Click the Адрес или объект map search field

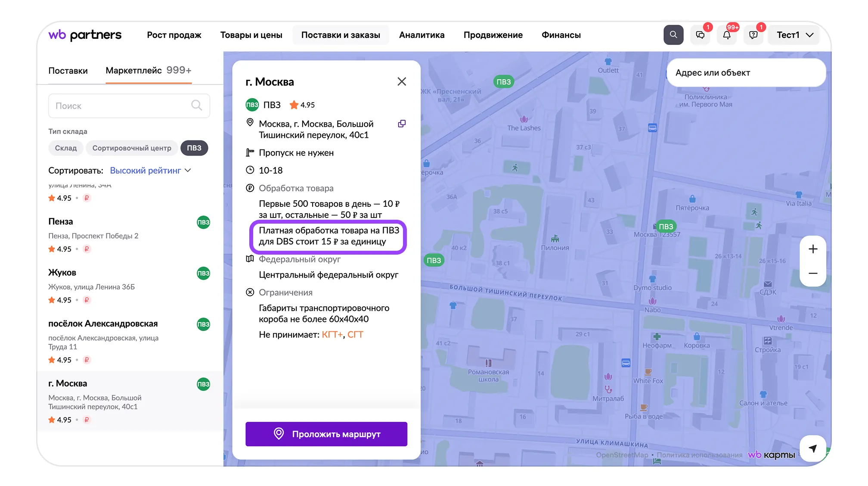[x=746, y=73]
